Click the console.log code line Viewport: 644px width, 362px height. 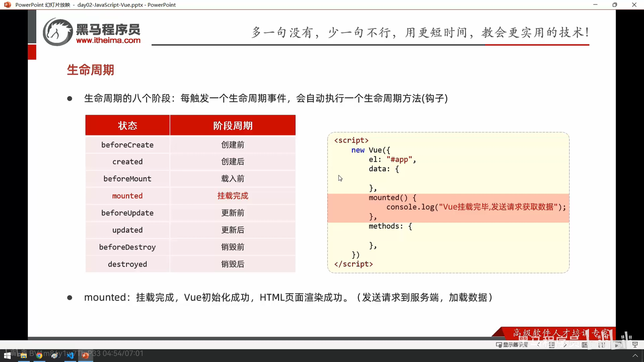(476, 207)
